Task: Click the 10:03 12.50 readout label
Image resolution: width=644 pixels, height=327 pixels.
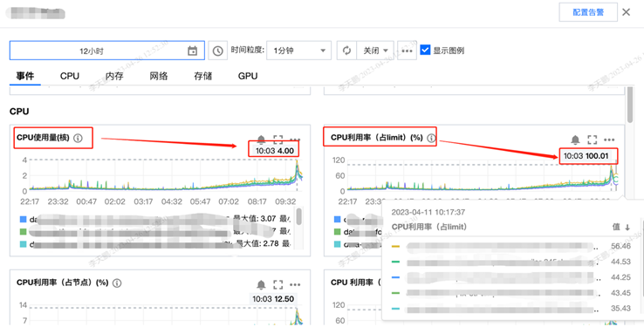Action: pyautogui.click(x=273, y=299)
